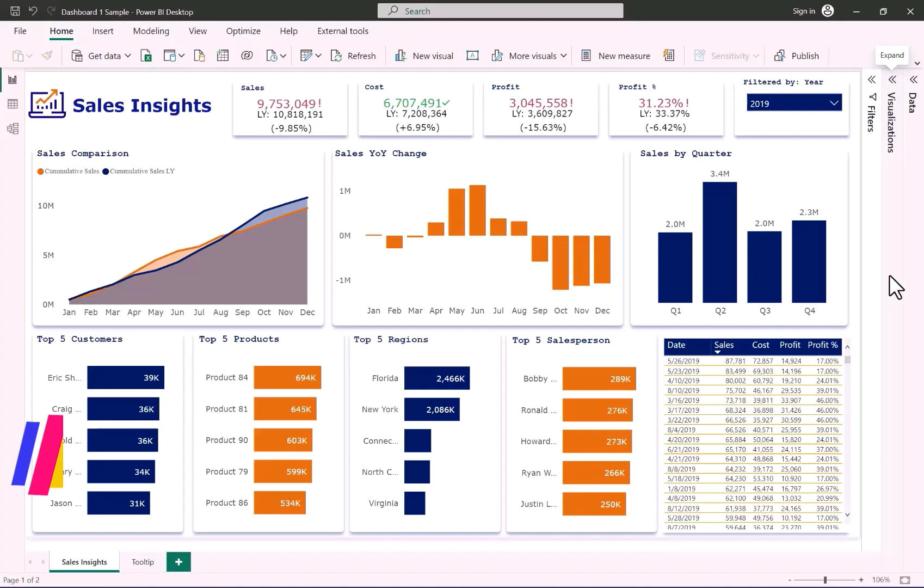Create a New measure
Viewport: 924px width, 588px height.
coord(615,55)
